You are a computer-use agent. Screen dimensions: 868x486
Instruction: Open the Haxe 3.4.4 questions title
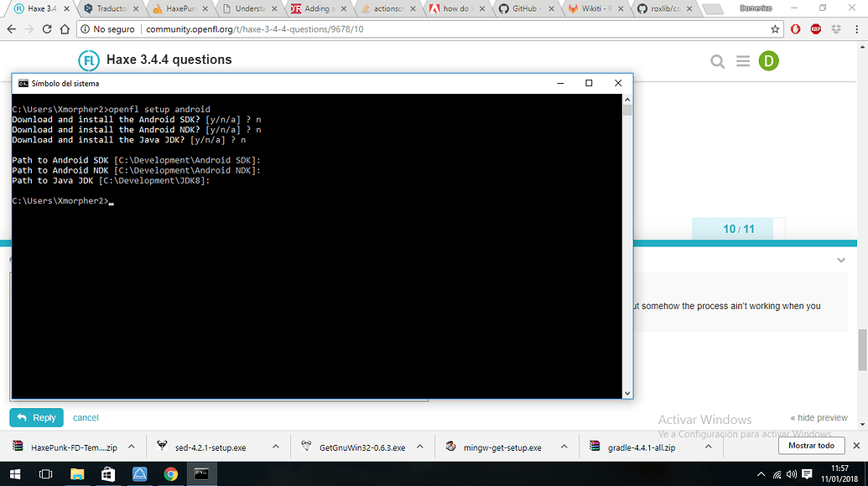tap(169, 59)
